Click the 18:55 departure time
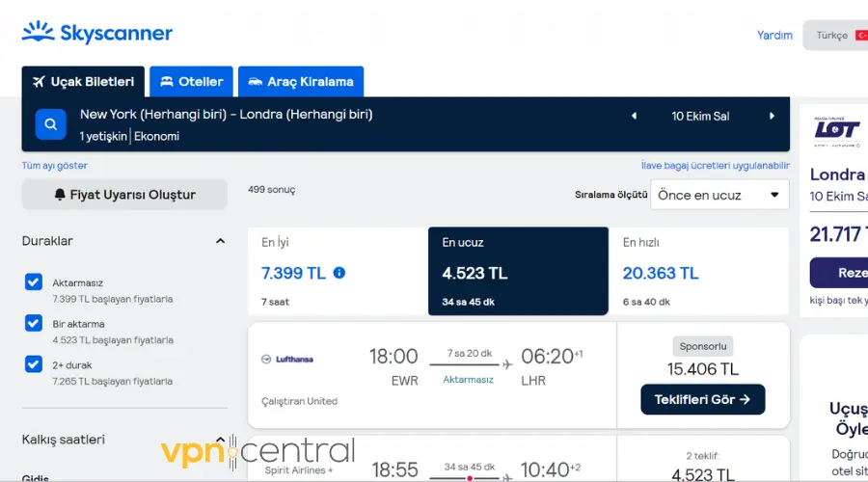The image size is (868, 482). coord(394,469)
